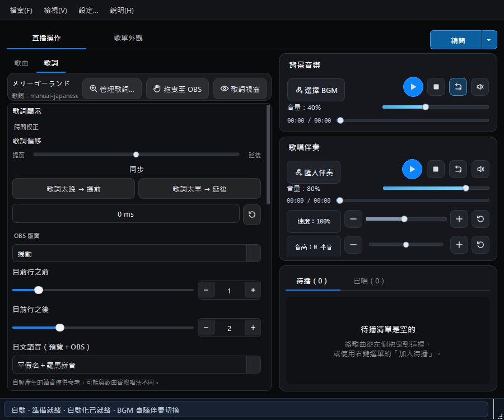
Task: Toggle loop for 歌唱伴奏 accompaniment
Action: point(458,169)
